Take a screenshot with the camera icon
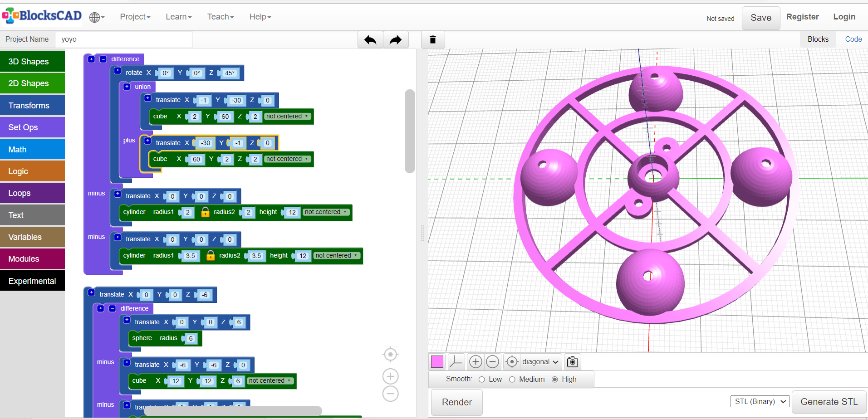 572,361
